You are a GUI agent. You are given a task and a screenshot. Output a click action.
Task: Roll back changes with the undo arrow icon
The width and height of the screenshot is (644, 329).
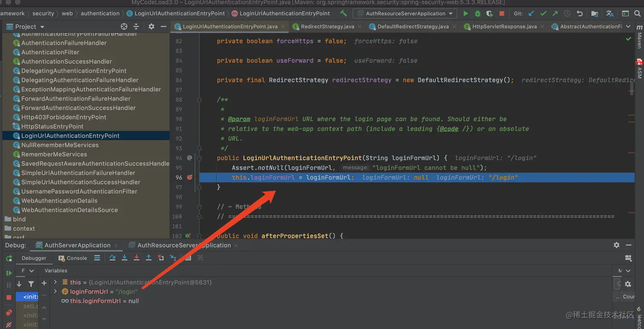(579, 14)
